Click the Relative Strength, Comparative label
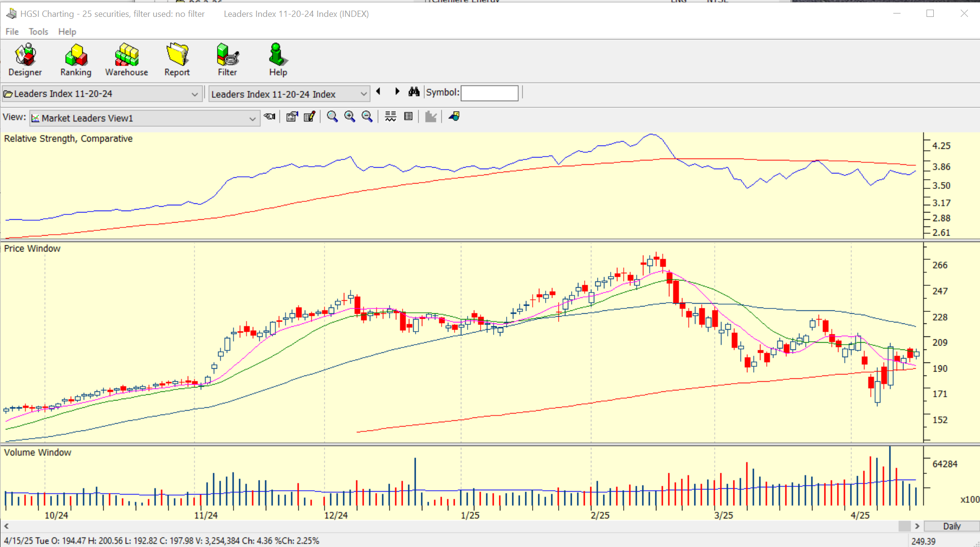This screenshot has height=547, width=980. (68, 139)
